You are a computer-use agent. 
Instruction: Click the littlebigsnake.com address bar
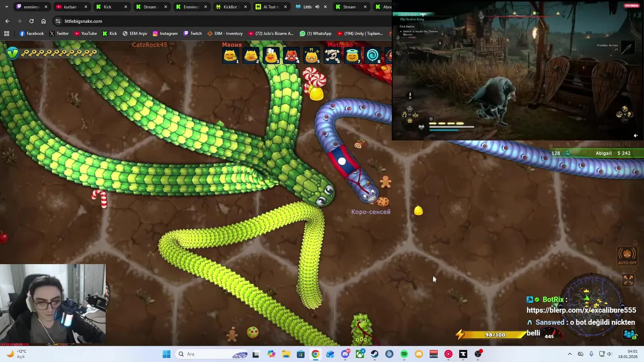221,21
